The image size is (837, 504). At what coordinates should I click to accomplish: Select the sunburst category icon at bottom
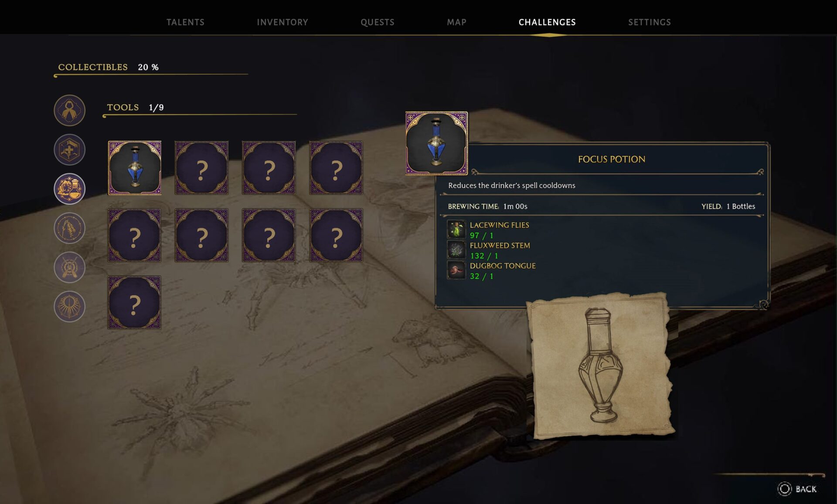click(x=69, y=306)
